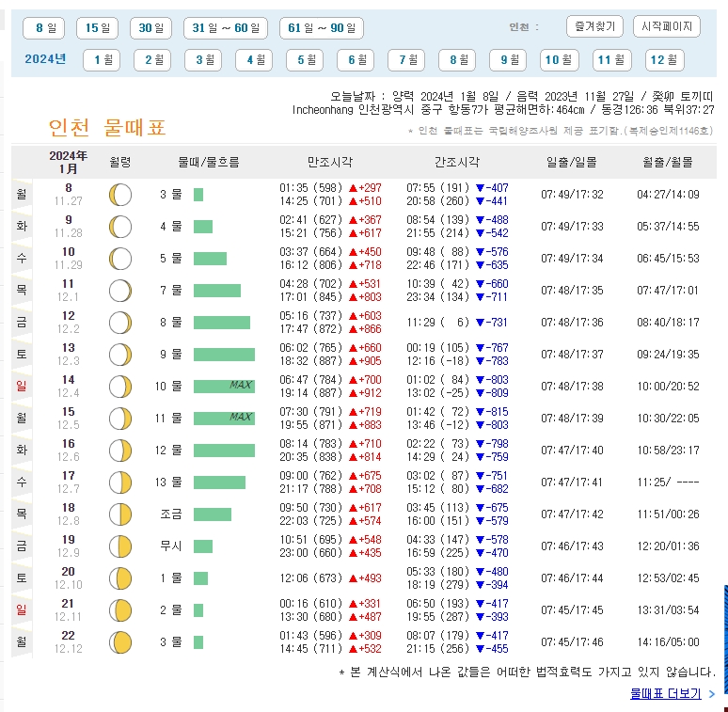Viewport: 728px width, 712px height.
Task: Switch to 10월 tide table
Action: coord(560,60)
